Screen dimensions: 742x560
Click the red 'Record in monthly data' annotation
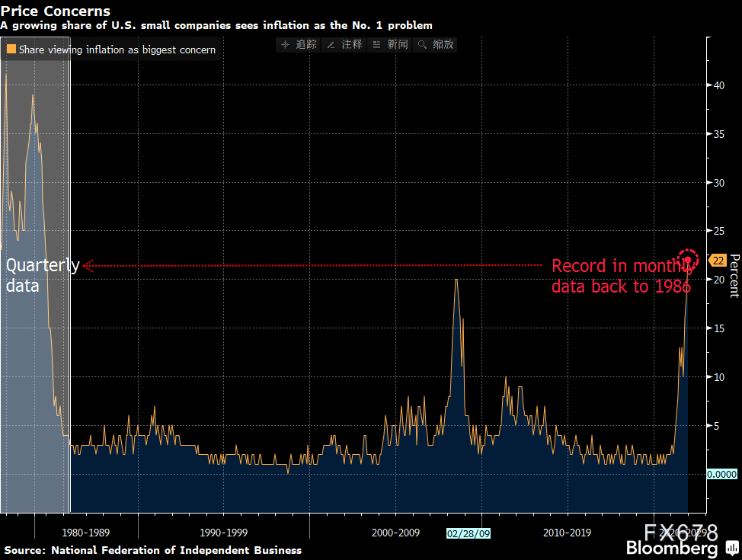[x=622, y=276]
